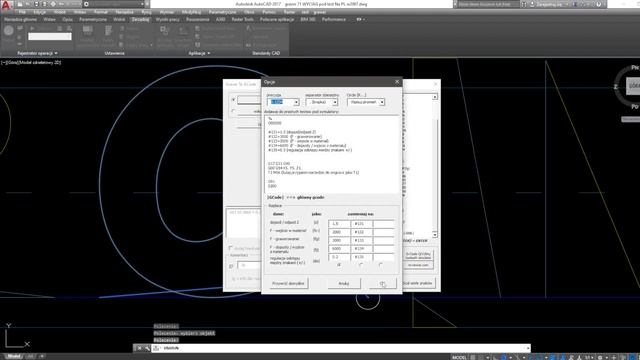This screenshot has height=360, width=640.
Task: Click the button below G-Code Q'n'dirty
Action: (x=418, y=265)
